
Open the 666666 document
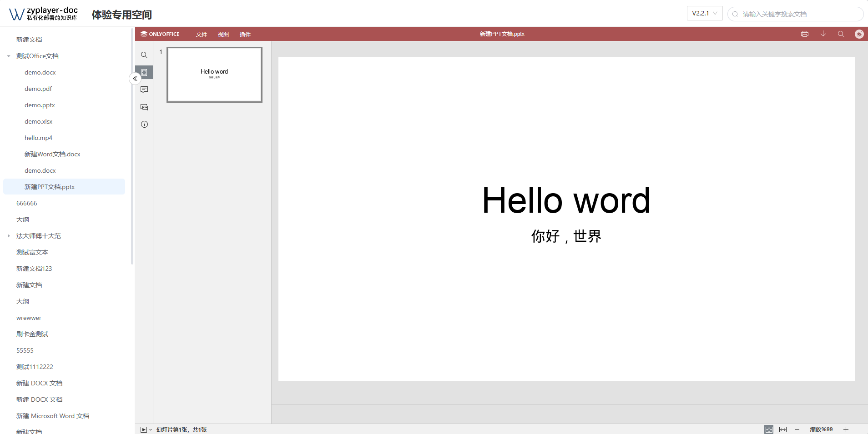(x=27, y=203)
